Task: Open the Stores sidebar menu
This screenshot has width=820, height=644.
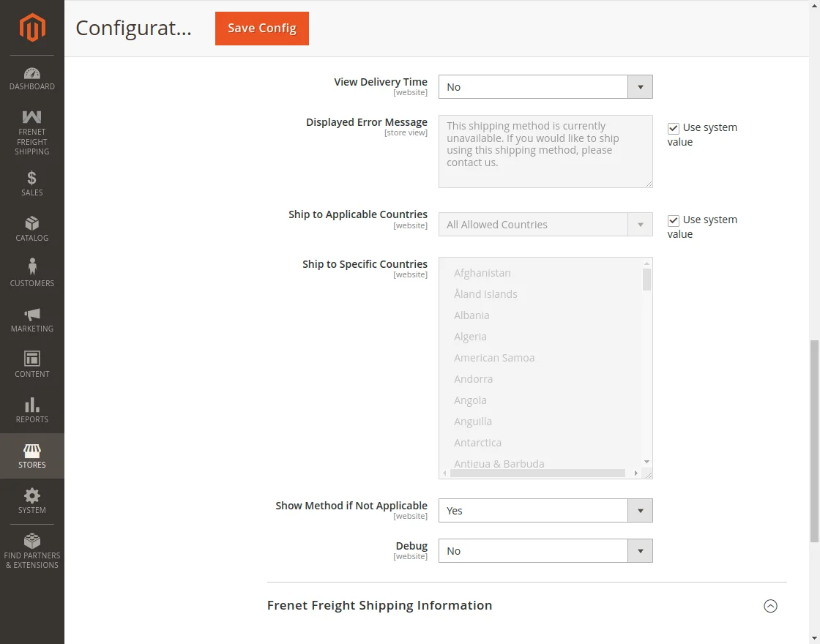Action: [x=31, y=450]
